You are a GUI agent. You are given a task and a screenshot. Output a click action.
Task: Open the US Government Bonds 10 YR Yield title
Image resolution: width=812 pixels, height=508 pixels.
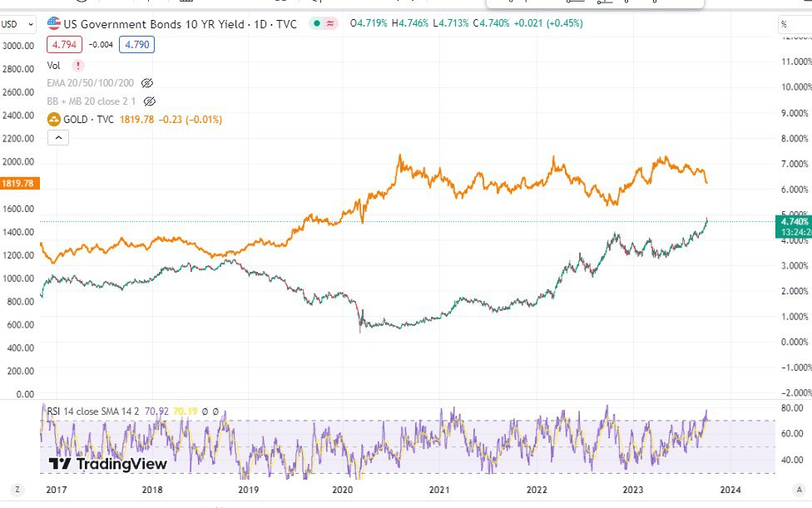(x=180, y=24)
